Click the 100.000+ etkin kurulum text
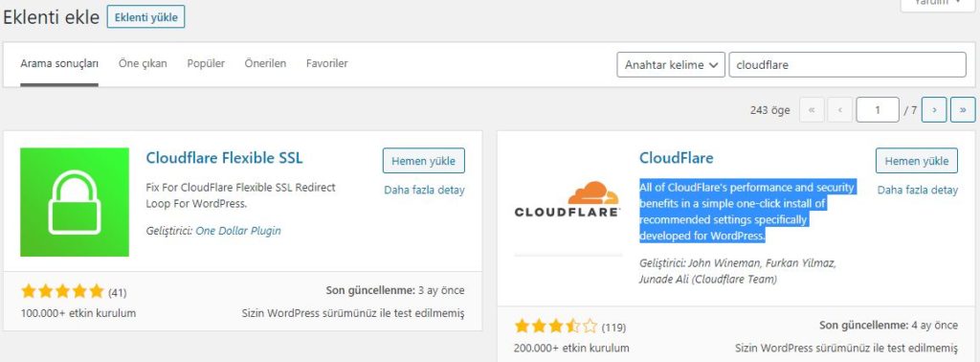The width and height of the screenshot is (980, 362). click(x=78, y=313)
